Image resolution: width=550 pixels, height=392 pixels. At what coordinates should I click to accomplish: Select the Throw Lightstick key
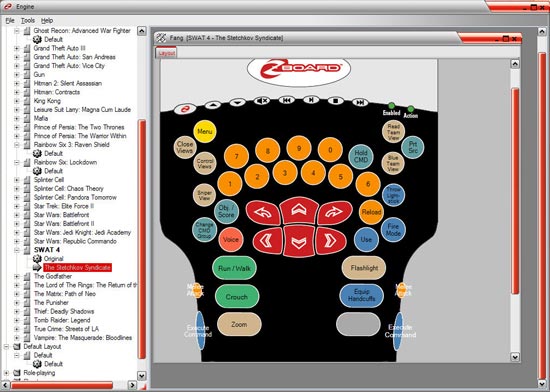pos(393,195)
